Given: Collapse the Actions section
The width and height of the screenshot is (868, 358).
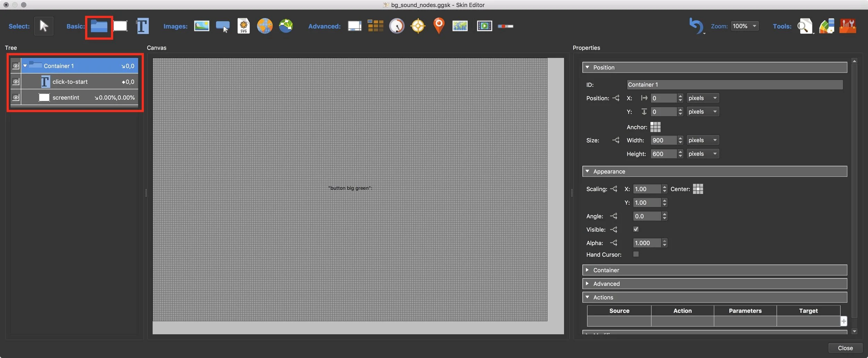Looking at the screenshot, I should click(587, 297).
